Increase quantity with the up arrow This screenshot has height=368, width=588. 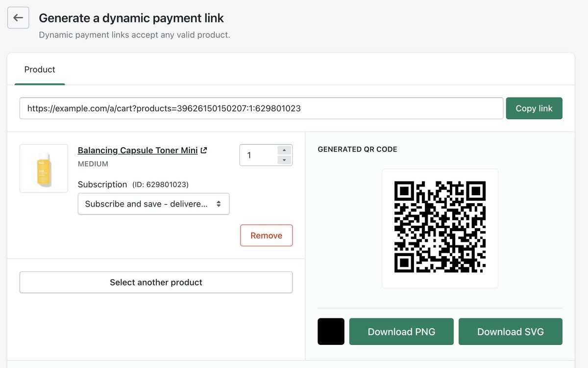[x=284, y=150]
